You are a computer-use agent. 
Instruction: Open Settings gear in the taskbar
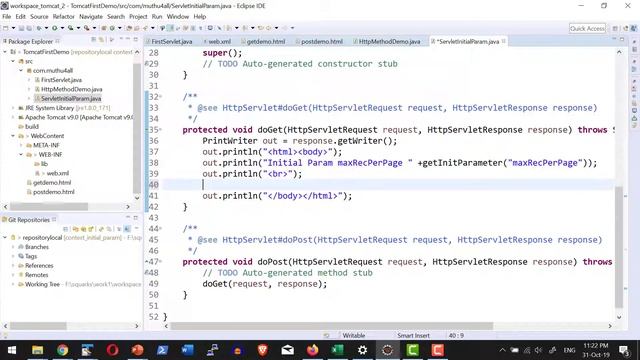point(362,350)
